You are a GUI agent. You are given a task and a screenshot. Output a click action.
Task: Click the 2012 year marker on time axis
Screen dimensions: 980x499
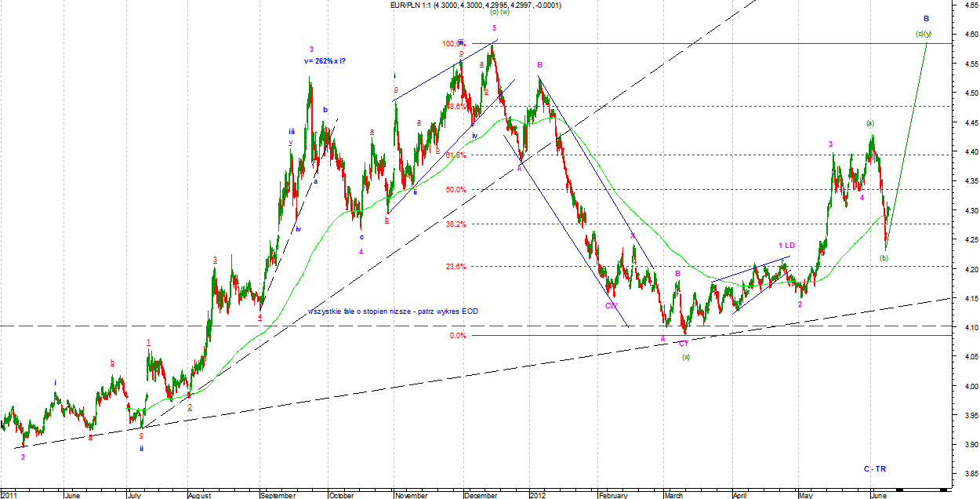point(537,495)
